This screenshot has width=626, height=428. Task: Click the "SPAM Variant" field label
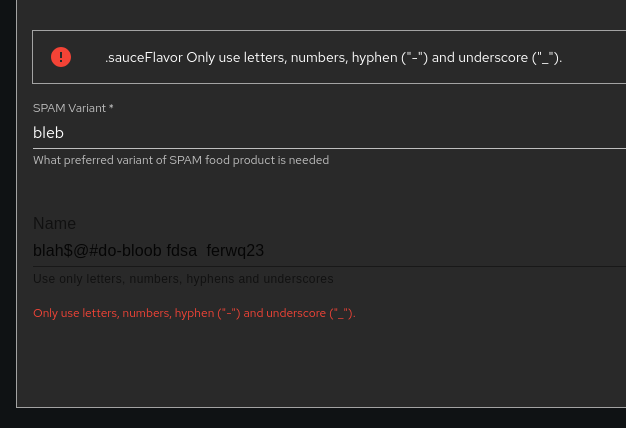click(69, 108)
